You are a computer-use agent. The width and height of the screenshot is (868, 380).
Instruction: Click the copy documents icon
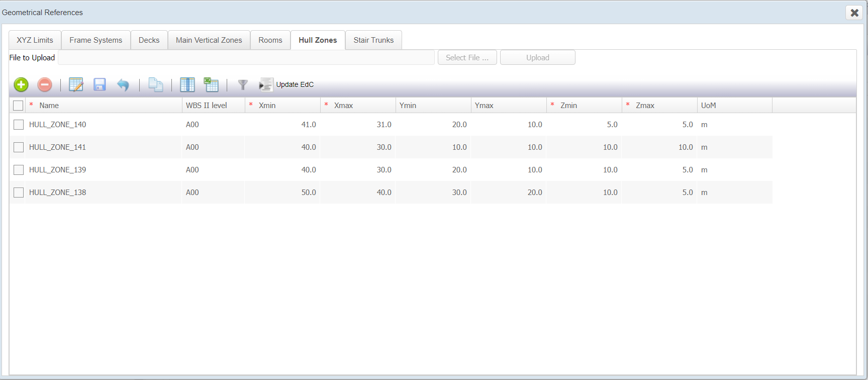(x=155, y=84)
